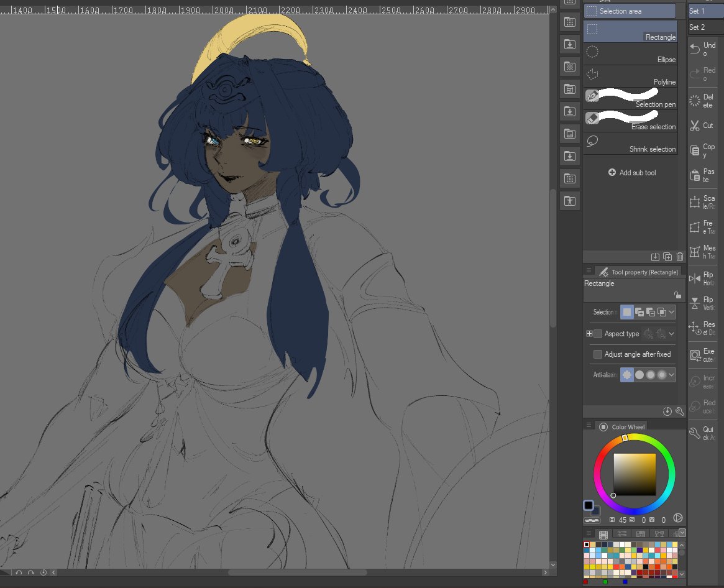Click Copy in Quick Access
The image size is (724, 588).
[703, 150]
